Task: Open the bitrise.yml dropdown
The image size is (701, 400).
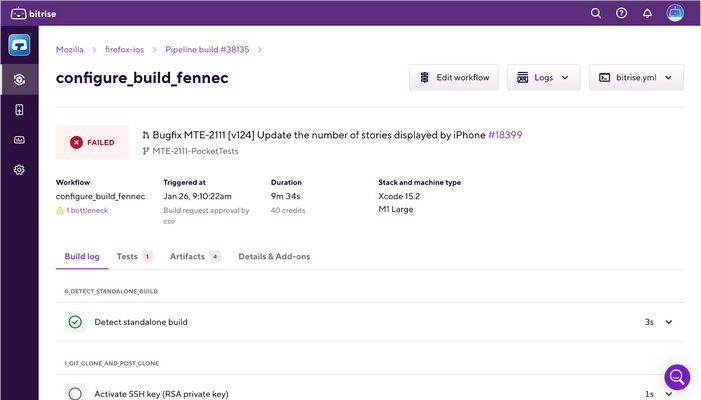Action: pos(636,78)
